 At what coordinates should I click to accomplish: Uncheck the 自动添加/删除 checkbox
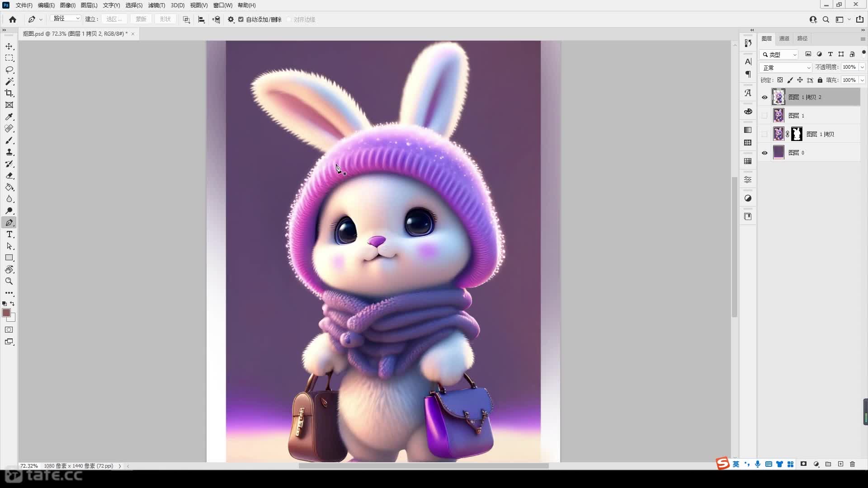click(x=241, y=19)
